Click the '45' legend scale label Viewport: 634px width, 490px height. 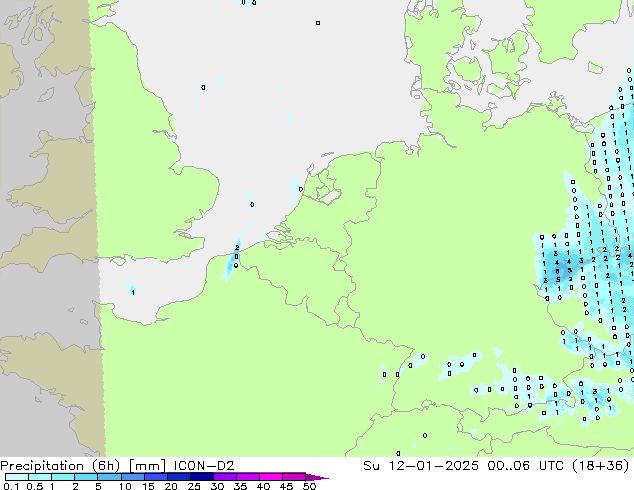tap(286, 486)
